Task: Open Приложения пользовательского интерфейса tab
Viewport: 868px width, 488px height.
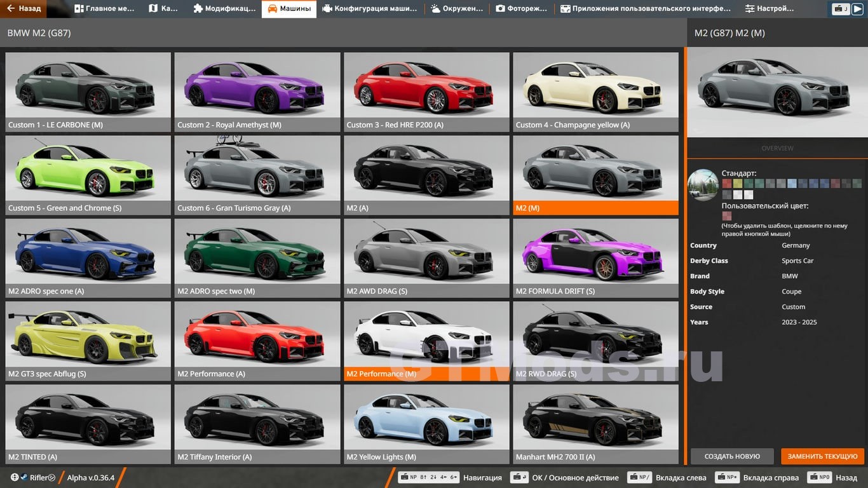Action: click(x=645, y=9)
